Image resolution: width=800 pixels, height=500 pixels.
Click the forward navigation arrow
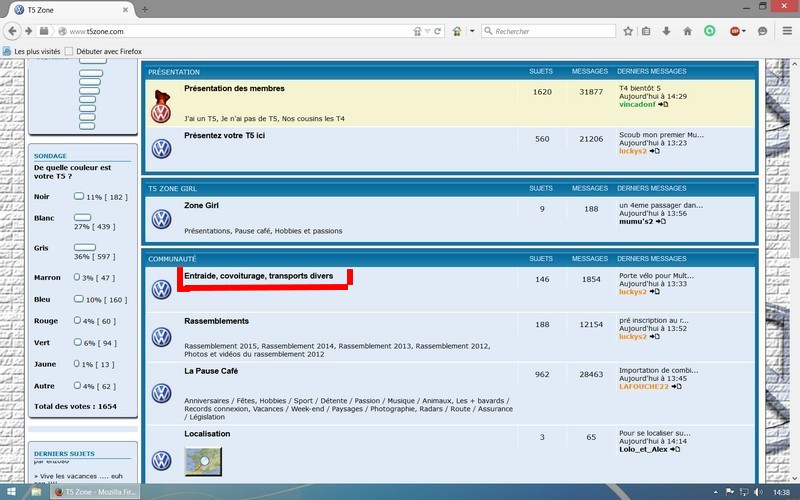point(29,31)
